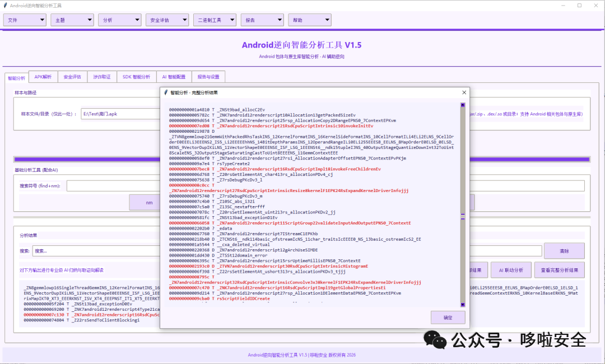Go to the 报告与设置 tab

(208, 77)
